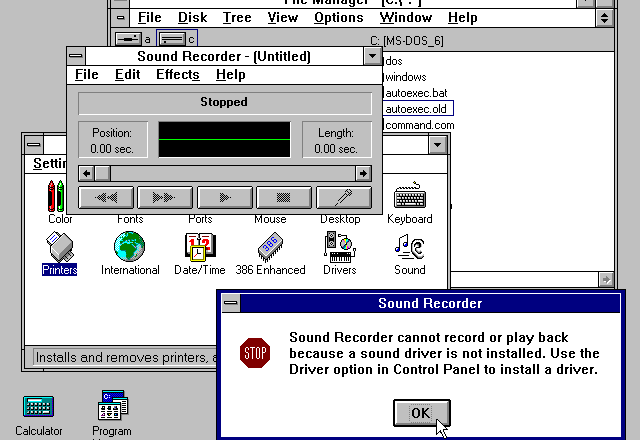Click the C: [MS-DOS_6] volume label

tap(407, 41)
